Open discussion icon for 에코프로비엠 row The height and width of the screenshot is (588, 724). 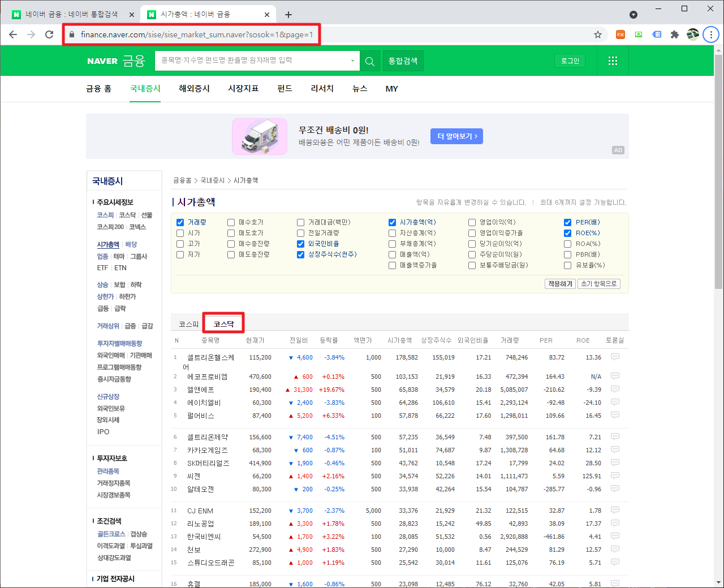[615, 376]
